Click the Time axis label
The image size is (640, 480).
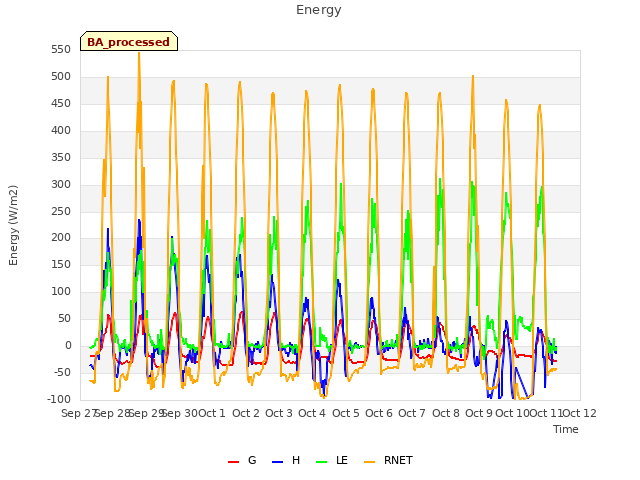566,429
